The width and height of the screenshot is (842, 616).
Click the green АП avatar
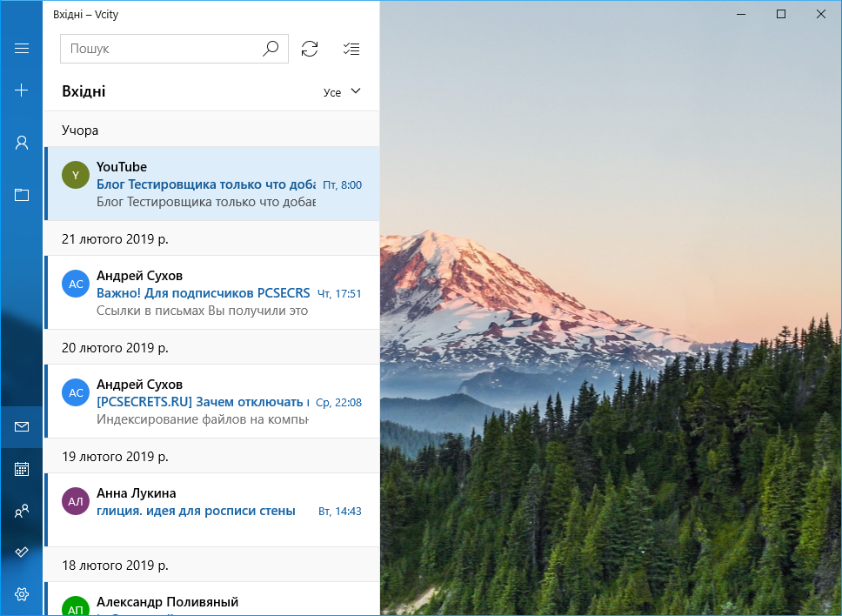76,607
